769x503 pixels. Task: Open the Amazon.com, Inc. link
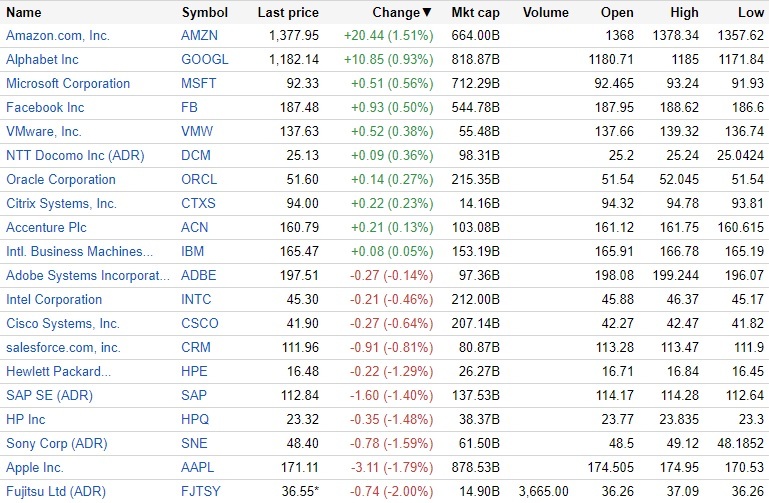[58, 35]
